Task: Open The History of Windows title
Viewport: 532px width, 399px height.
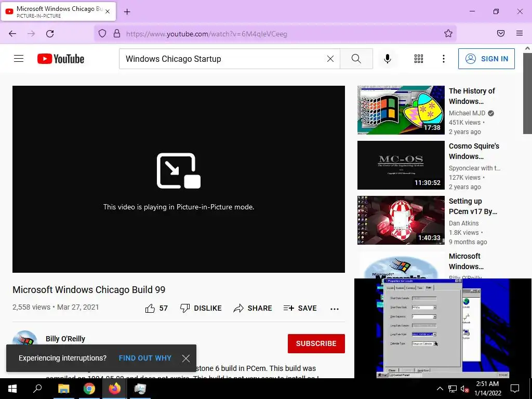Action: (x=472, y=96)
